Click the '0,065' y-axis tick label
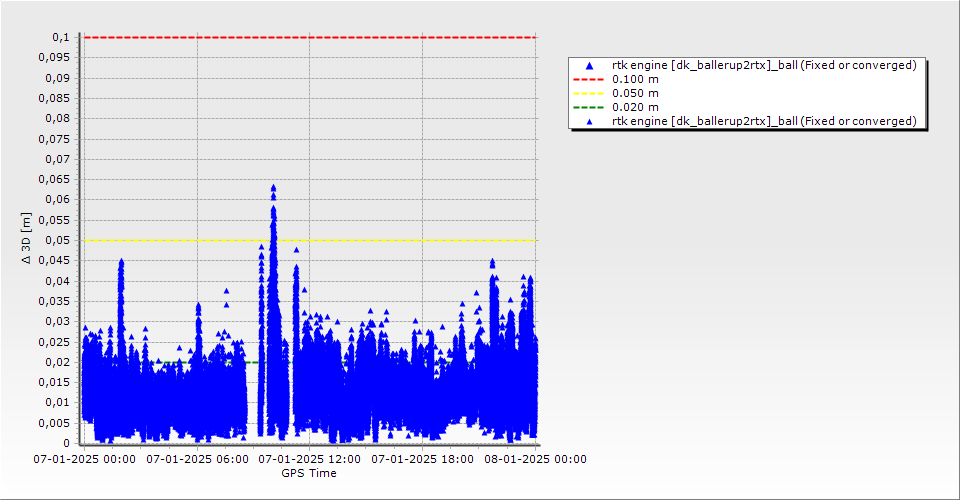960x500 pixels. [x=54, y=179]
